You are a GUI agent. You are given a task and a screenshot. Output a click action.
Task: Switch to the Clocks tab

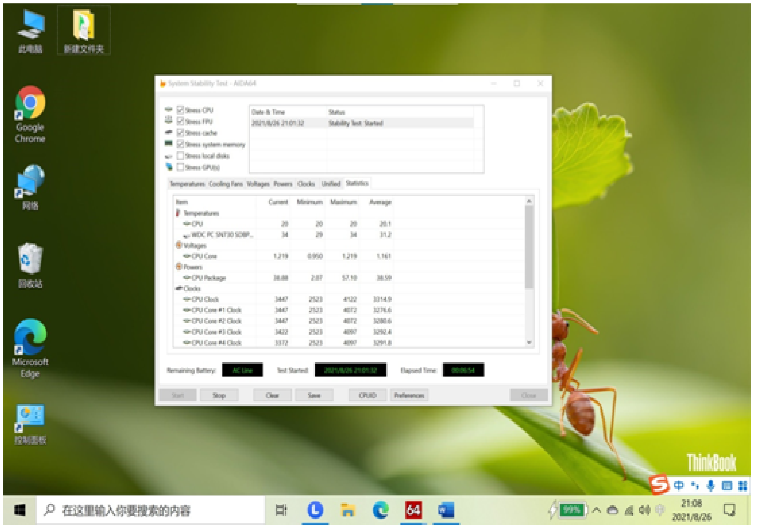[306, 184]
